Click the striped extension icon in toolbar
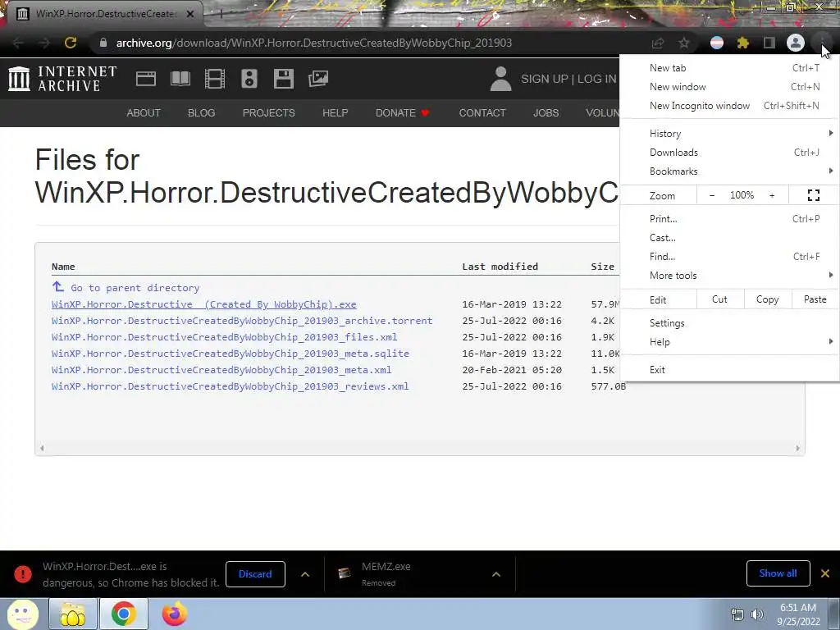 (x=717, y=43)
